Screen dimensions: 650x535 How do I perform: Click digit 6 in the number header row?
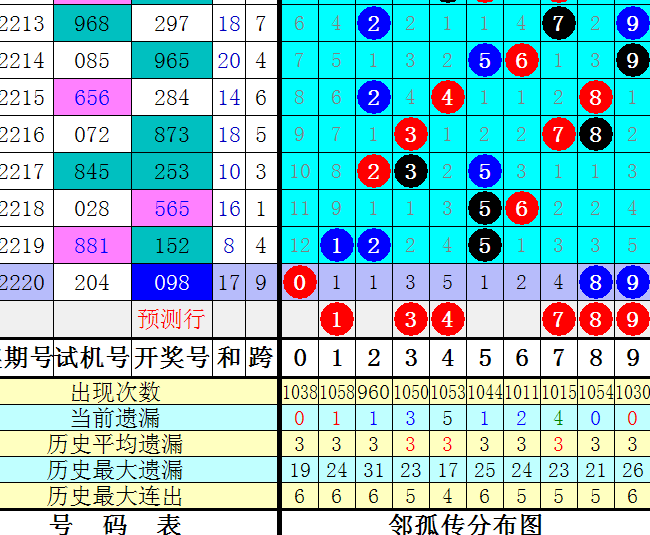pos(521,358)
